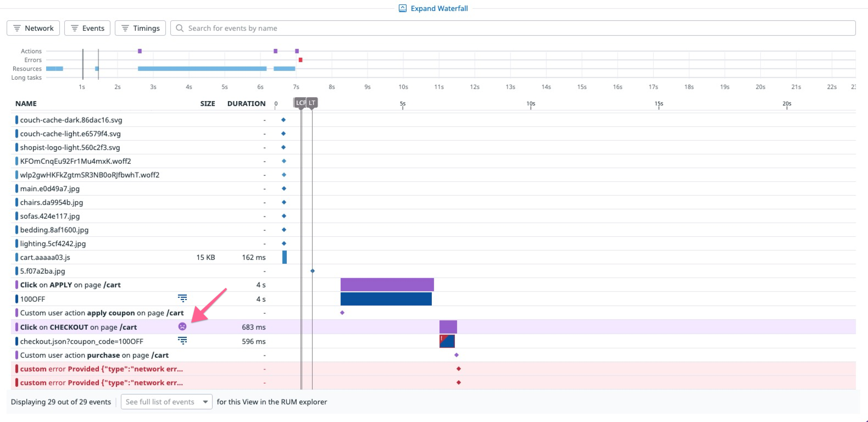Open the Events filter dropdown
The image size is (868, 422).
(x=87, y=28)
